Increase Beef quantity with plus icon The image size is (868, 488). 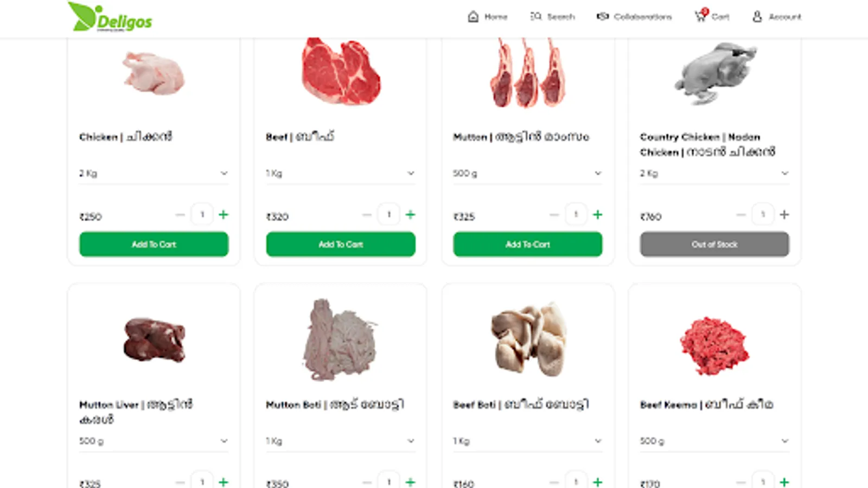[410, 215]
